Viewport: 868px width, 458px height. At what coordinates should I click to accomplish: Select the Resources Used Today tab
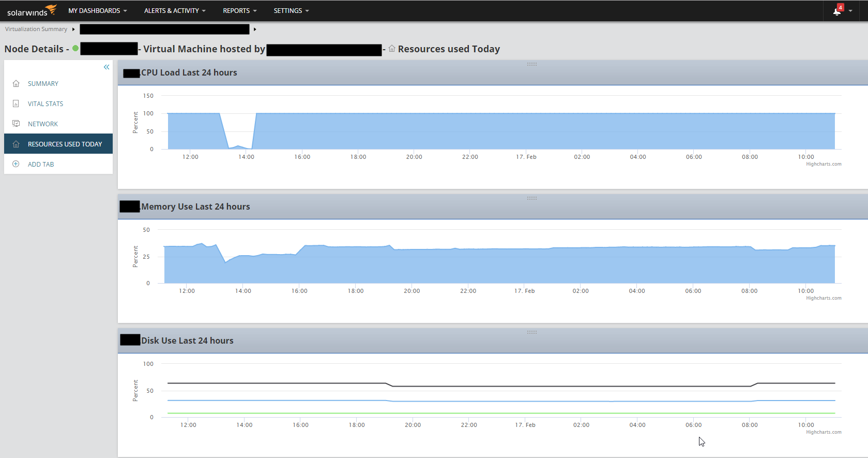pos(58,144)
